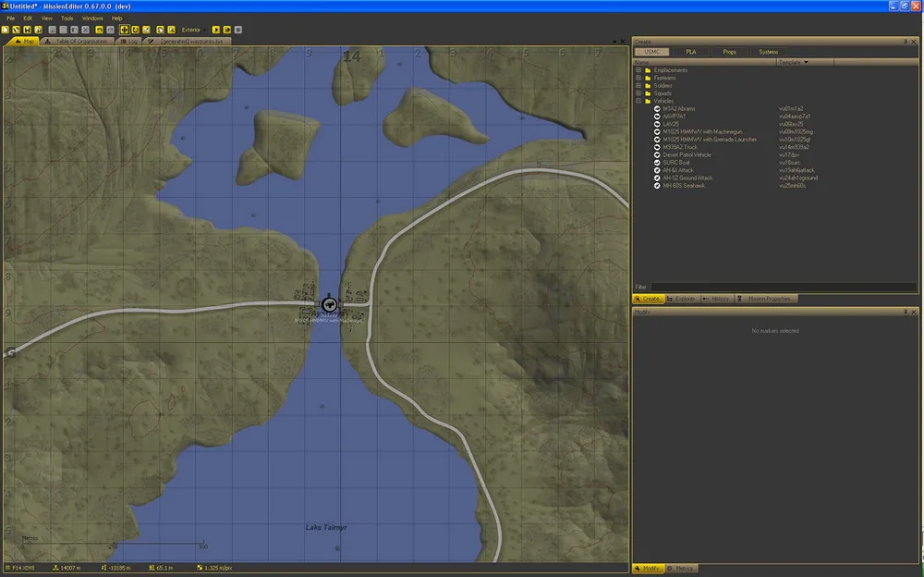
Task: Sort by the Template column header
Action: click(x=793, y=62)
